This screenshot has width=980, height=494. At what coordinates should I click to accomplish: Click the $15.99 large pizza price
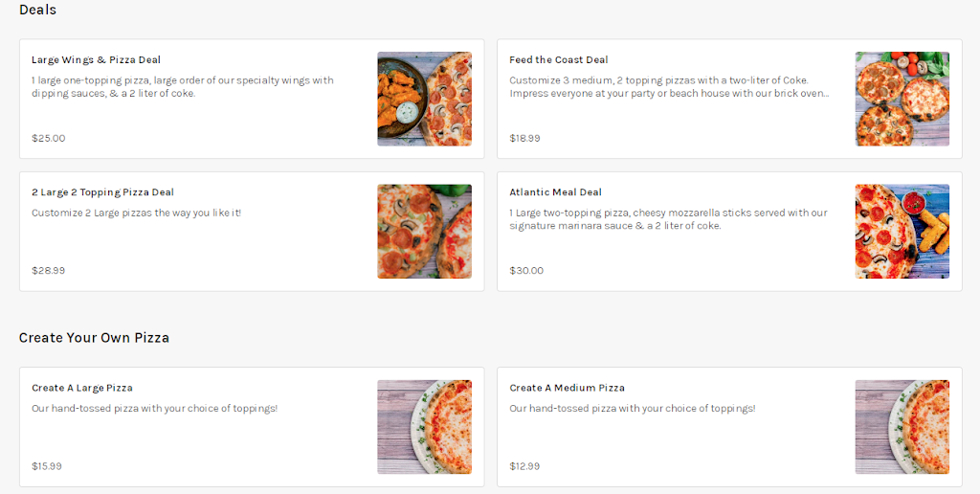pyautogui.click(x=46, y=466)
